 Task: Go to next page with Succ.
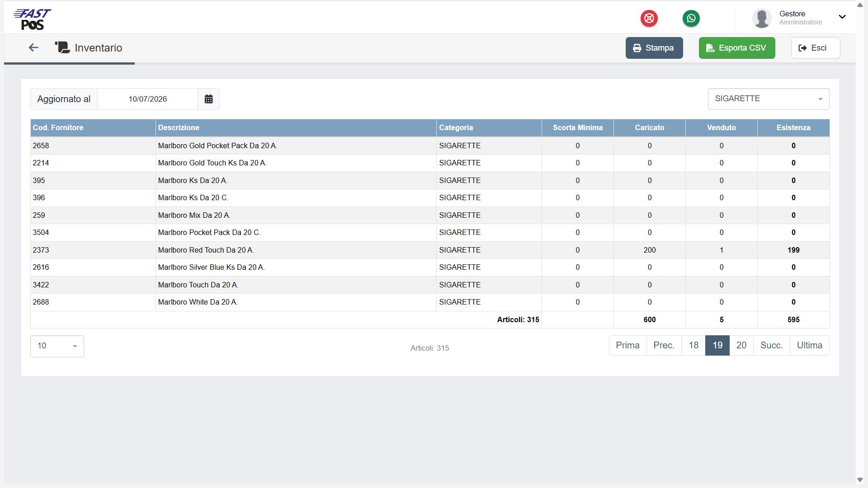pyautogui.click(x=772, y=346)
